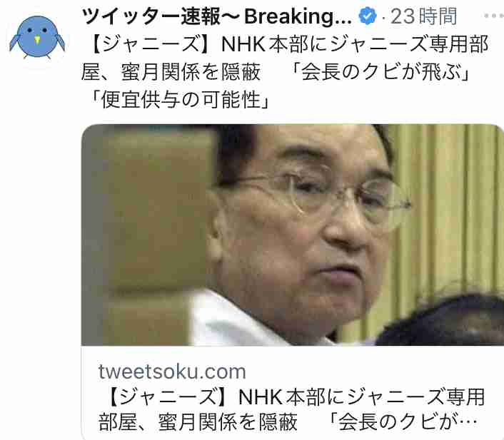The height and width of the screenshot is (440, 504).
Task: Open the blue bird profile avatar
Action: coord(37,38)
